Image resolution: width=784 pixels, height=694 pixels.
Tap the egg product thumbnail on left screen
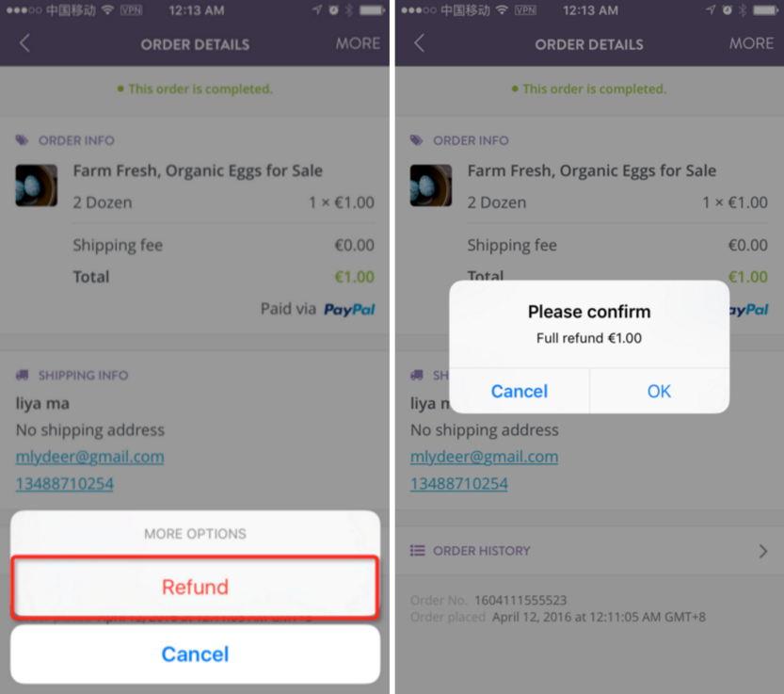37,186
